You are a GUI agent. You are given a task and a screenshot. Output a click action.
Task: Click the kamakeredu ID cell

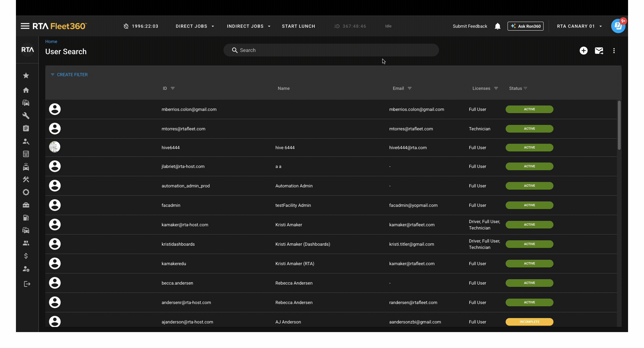[x=174, y=264]
